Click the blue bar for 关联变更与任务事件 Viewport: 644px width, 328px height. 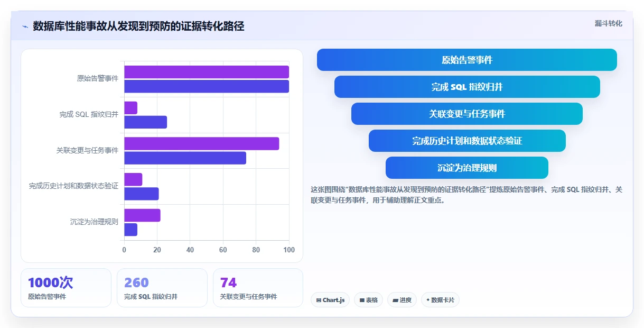tap(185, 158)
